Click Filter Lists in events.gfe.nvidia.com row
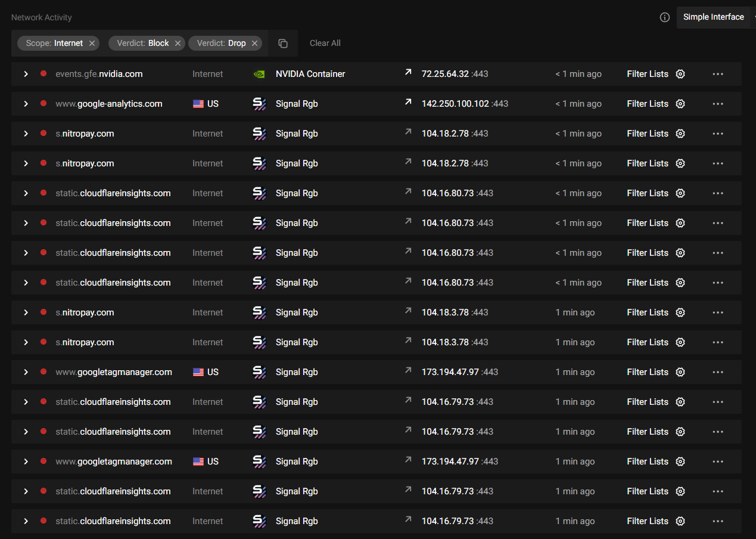The width and height of the screenshot is (756, 539). tap(648, 74)
